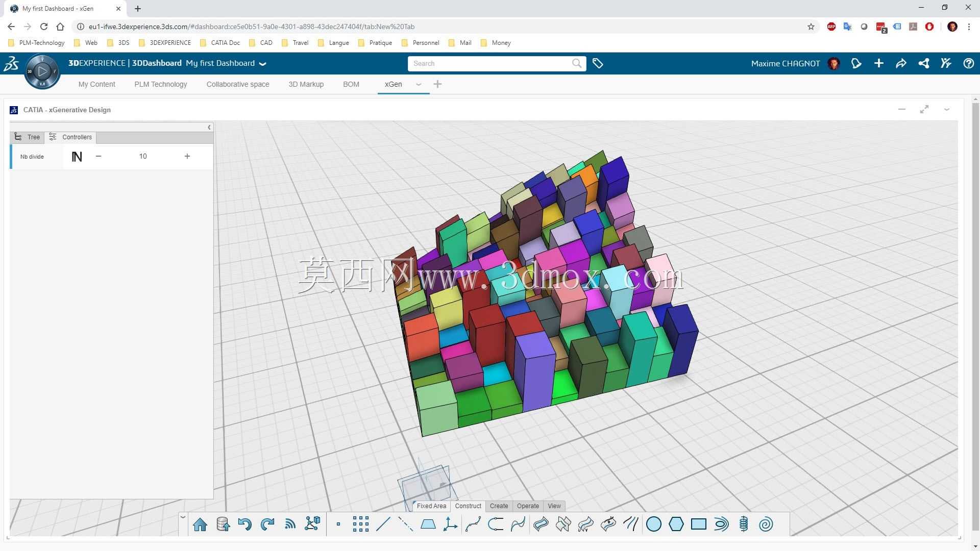Select the Spiral tool
Viewport: 980px width, 551px height.
click(x=766, y=524)
